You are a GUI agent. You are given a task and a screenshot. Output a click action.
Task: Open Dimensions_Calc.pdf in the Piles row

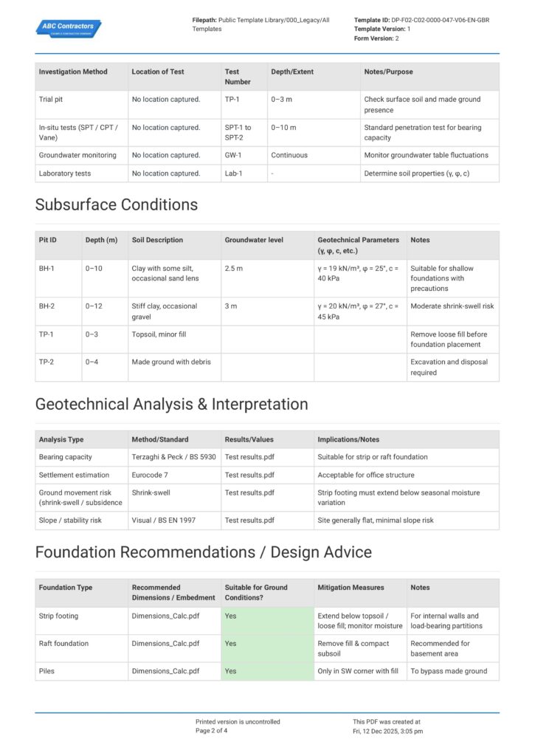tap(165, 671)
